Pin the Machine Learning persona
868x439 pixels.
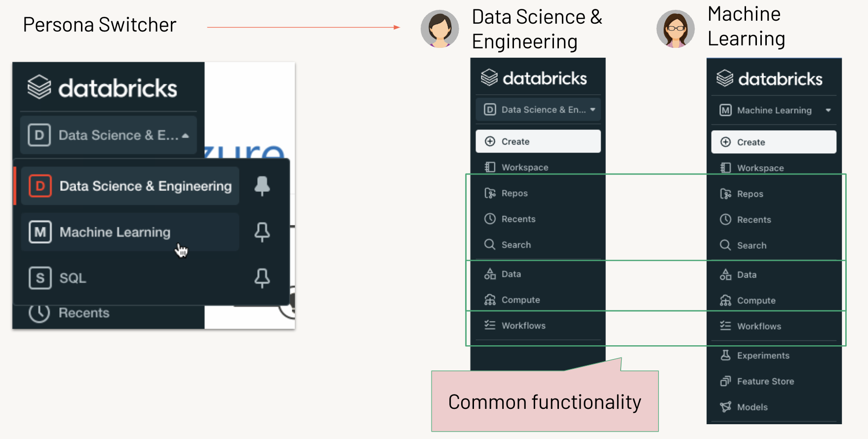point(263,232)
